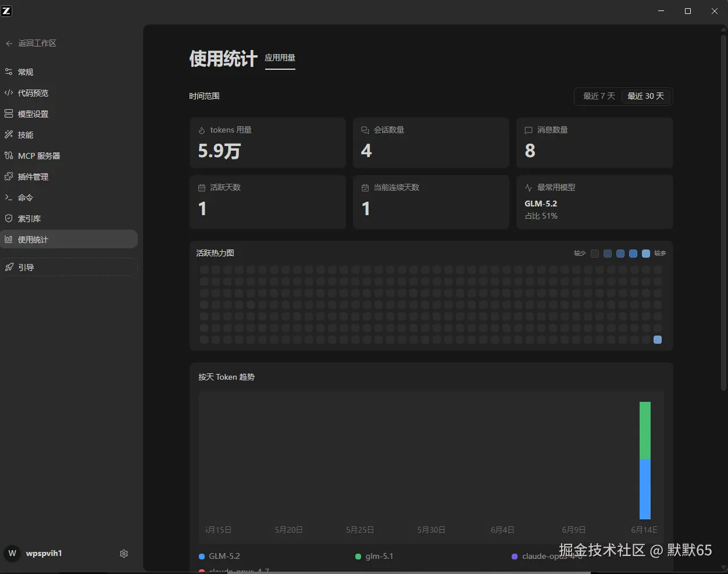Image resolution: width=728 pixels, height=574 pixels.
Task: Click the 5.9万 tokens value
Action: (x=219, y=151)
